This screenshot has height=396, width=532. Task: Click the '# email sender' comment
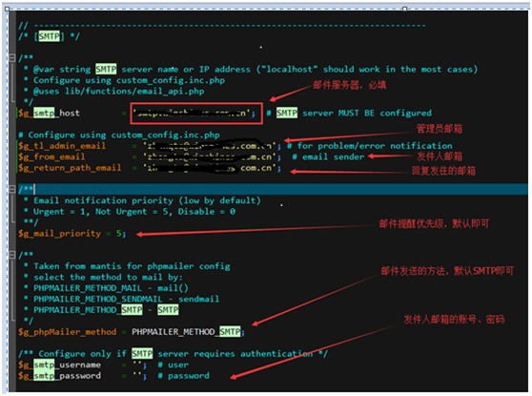pyautogui.click(x=328, y=156)
